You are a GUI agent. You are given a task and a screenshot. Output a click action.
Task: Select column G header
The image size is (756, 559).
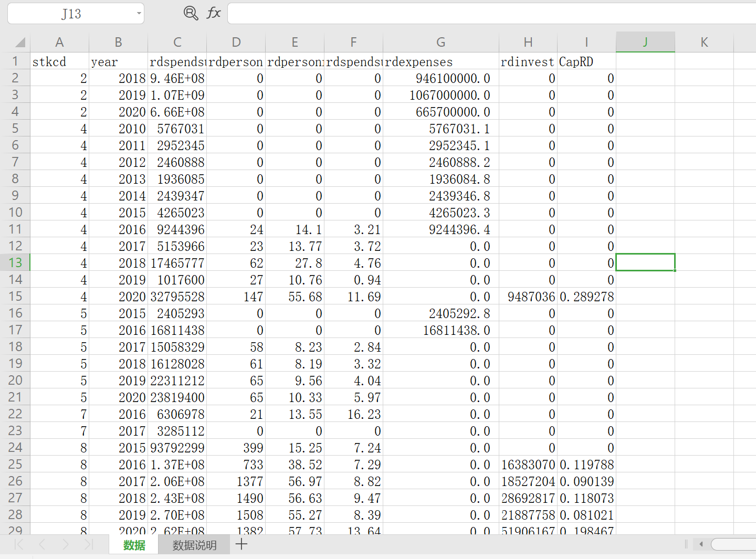[441, 43]
